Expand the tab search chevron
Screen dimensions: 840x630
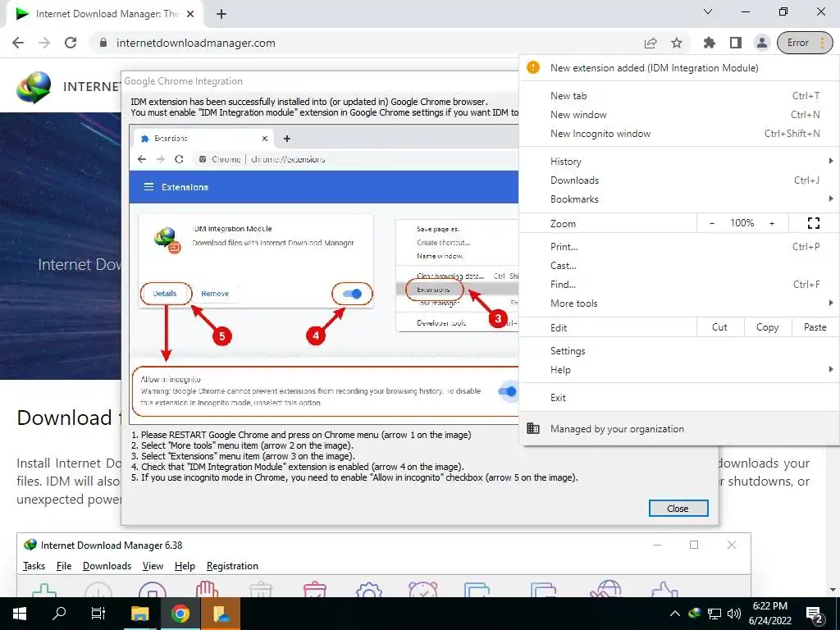coord(708,11)
